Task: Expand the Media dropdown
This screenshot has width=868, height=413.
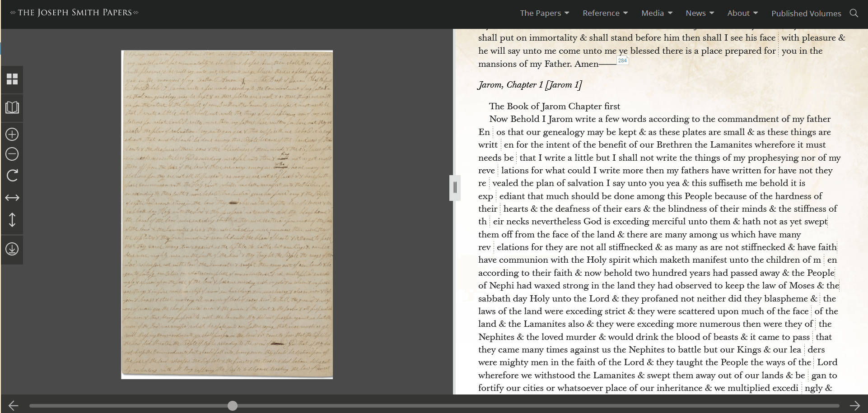Action: (656, 13)
